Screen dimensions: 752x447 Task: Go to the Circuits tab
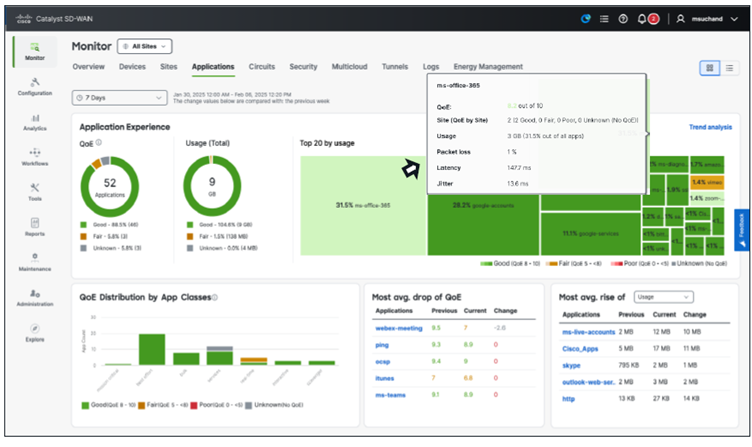click(262, 67)
